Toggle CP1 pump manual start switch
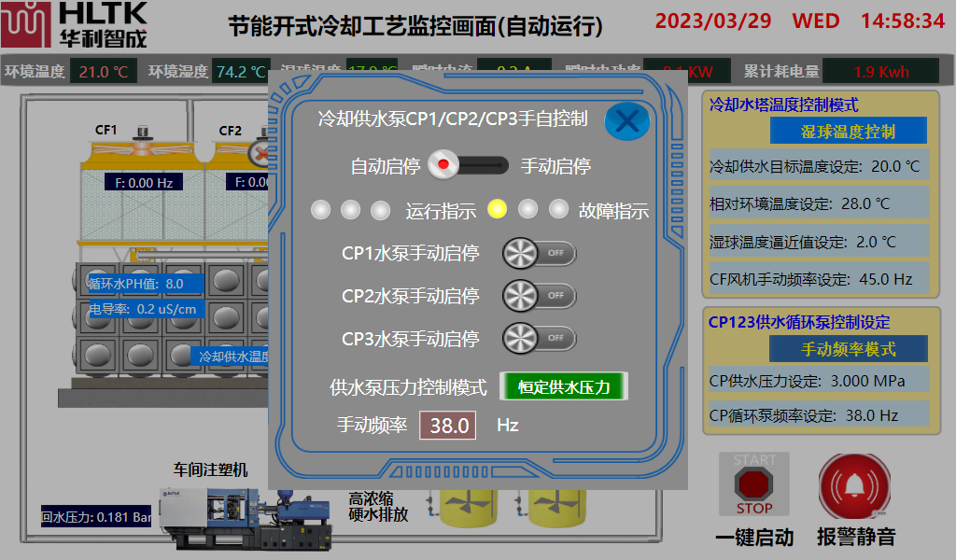Viewport: 956px width, 560px height. pos(539,253)
